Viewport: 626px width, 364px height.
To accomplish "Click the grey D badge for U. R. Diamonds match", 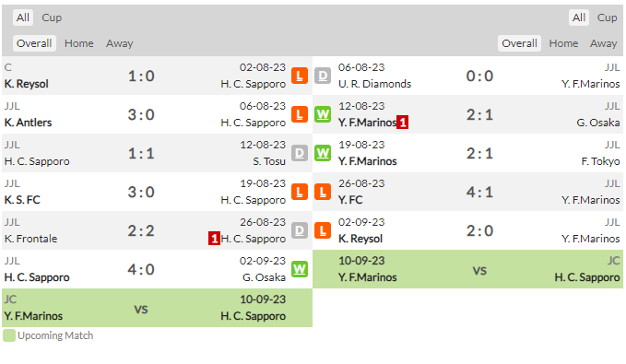I will point(323,76).
